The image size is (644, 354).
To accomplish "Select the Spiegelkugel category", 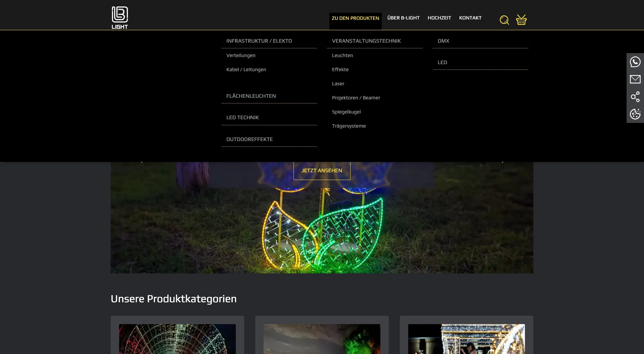I will point(346,112).
